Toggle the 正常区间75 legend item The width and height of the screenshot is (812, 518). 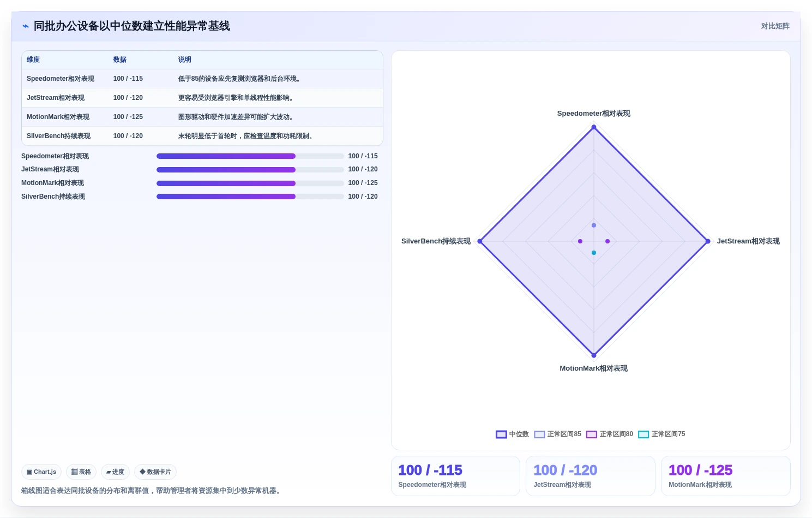pyautogui.click(x=661, y=434)
